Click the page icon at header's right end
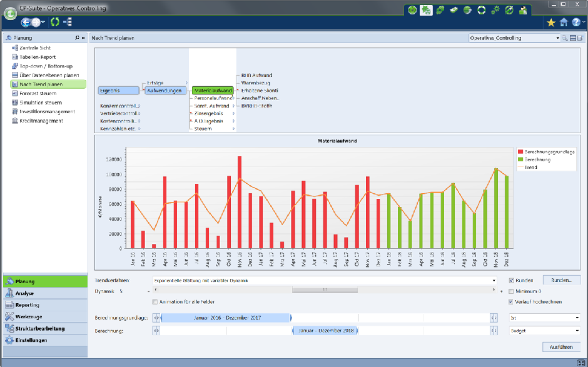 580,38
